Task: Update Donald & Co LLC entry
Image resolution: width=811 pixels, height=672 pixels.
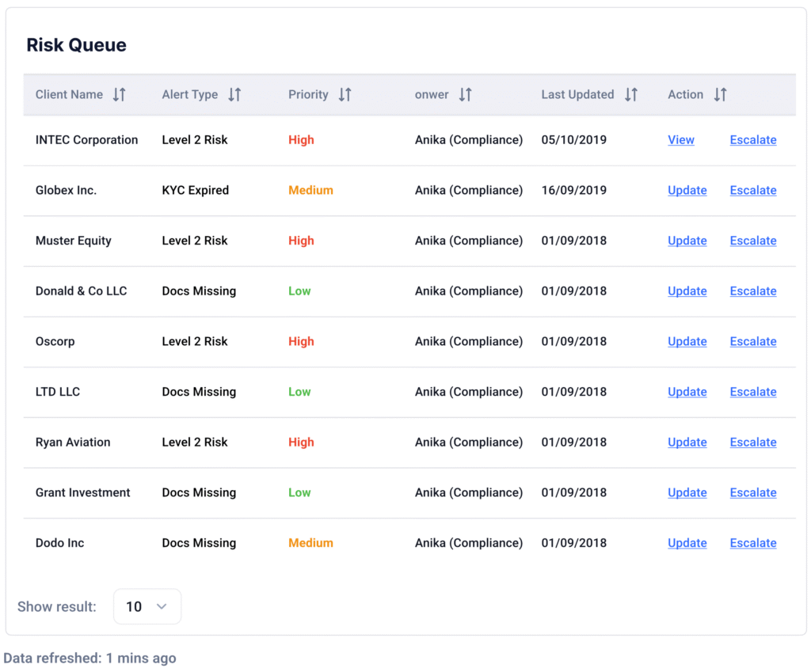Action: [687, 291]
